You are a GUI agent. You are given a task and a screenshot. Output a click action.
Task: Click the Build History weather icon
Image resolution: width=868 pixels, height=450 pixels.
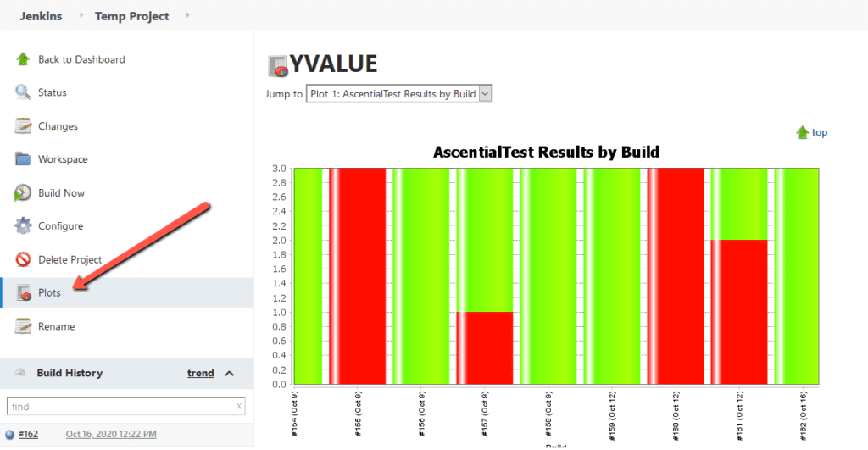(x=20, y=372)
